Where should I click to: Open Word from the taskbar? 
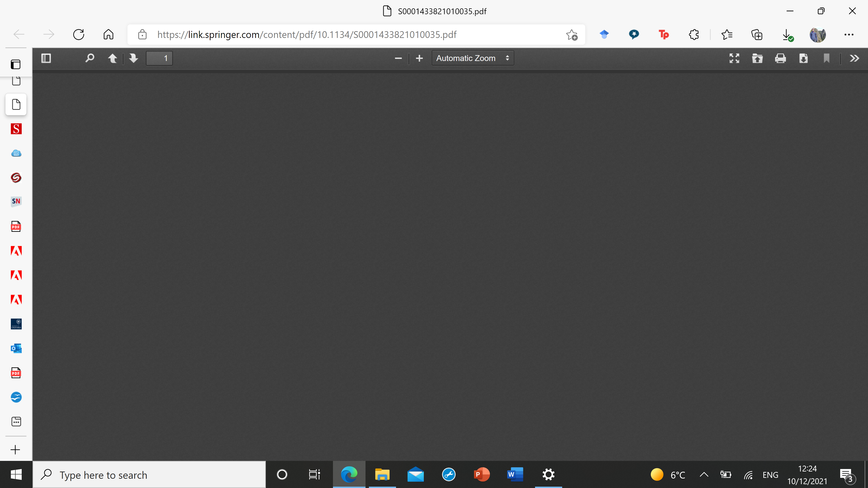pos(514,474)
